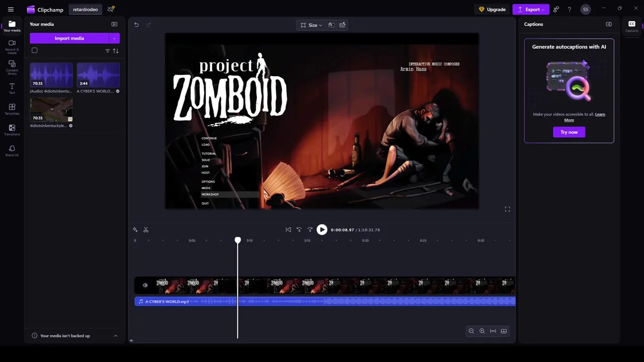644x362 pixels.
Task: Open the Brand kit sidebar tab
Action: 12,150
